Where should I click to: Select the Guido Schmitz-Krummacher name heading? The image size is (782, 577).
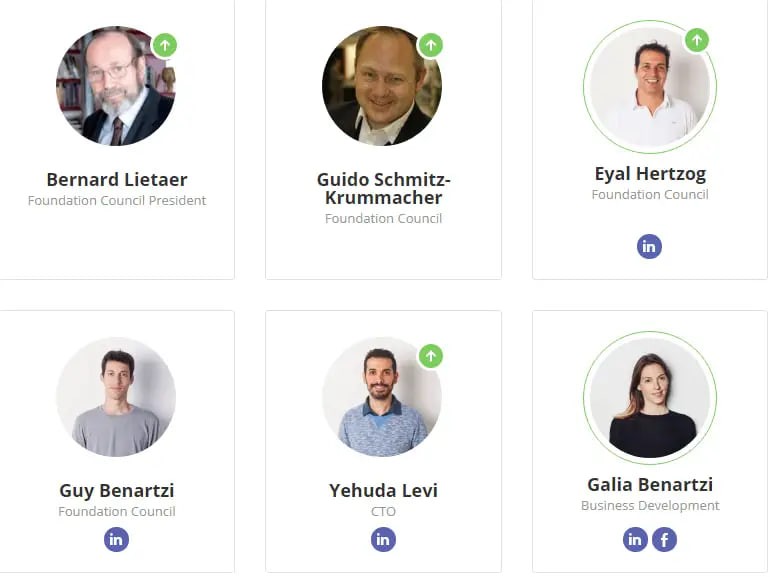(x=384, y=188)
